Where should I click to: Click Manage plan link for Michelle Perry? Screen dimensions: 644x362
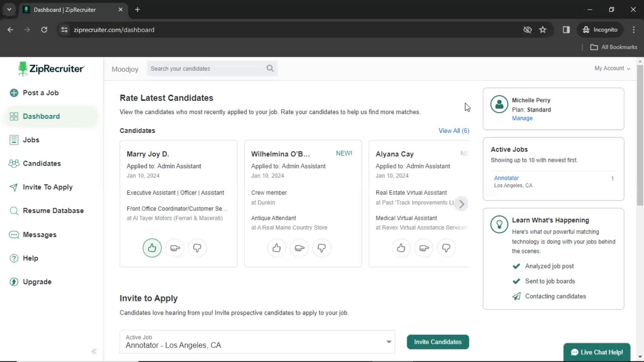[x=522, y=118]
